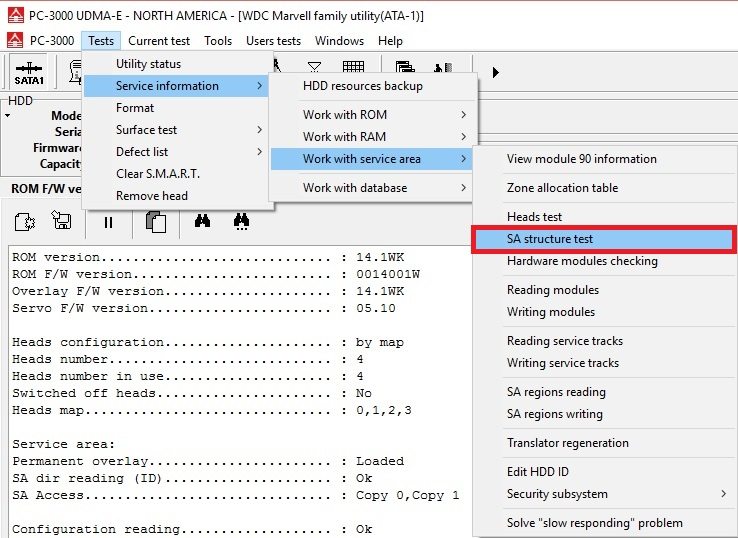Viewport: 738px width, 538px height.
Task: Choose Reading service tracks
Action: pyautogui.click(x=605, y=341)
